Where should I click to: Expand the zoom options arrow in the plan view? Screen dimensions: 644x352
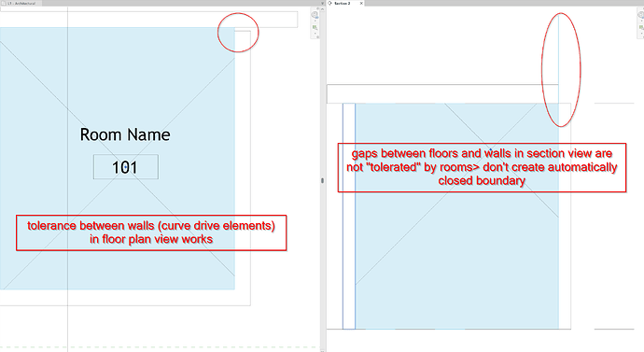315,34
